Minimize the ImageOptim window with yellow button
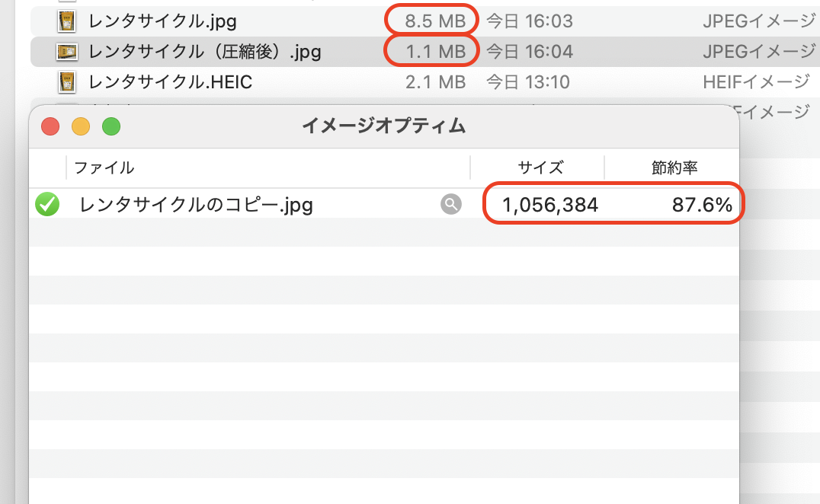 pyautogui.click(x=81, y=126)
